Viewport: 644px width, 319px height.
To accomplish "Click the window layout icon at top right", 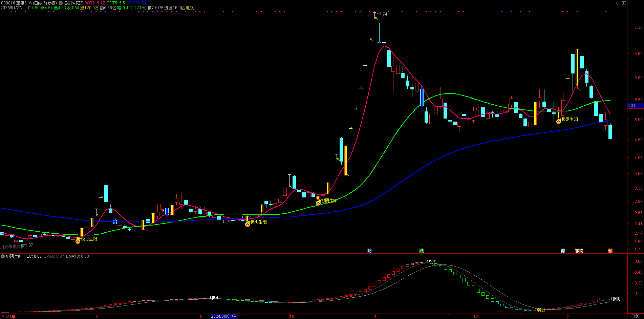I will 624,3.
